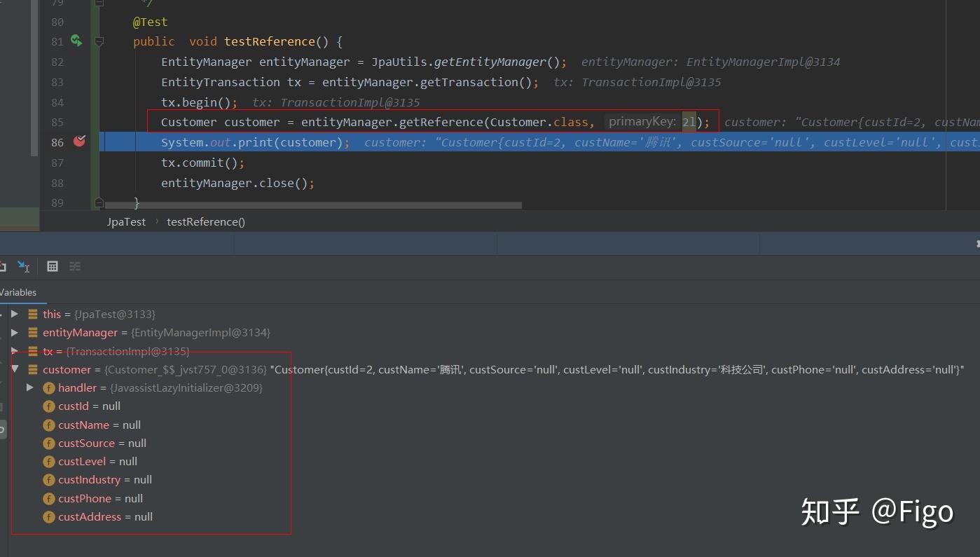Select testReference() in the breadcrumb bar
The width and height of the screenshot is (980, 557).
[x=206, y=221]
